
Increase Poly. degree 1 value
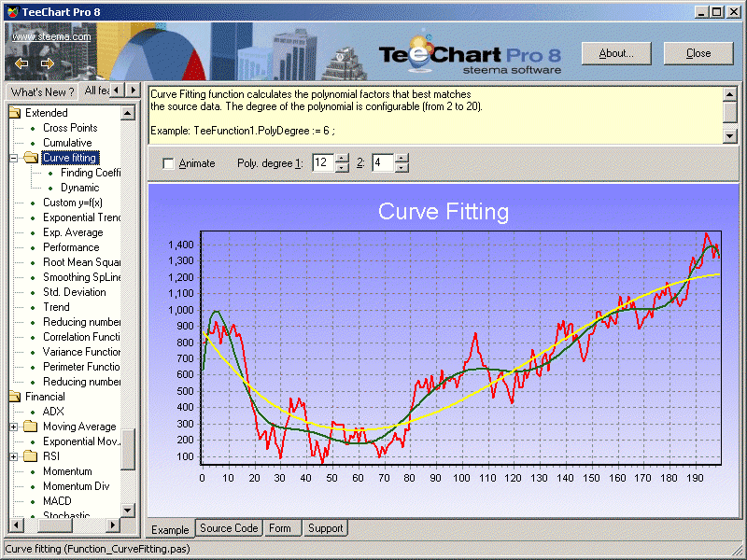pos(342,159)
